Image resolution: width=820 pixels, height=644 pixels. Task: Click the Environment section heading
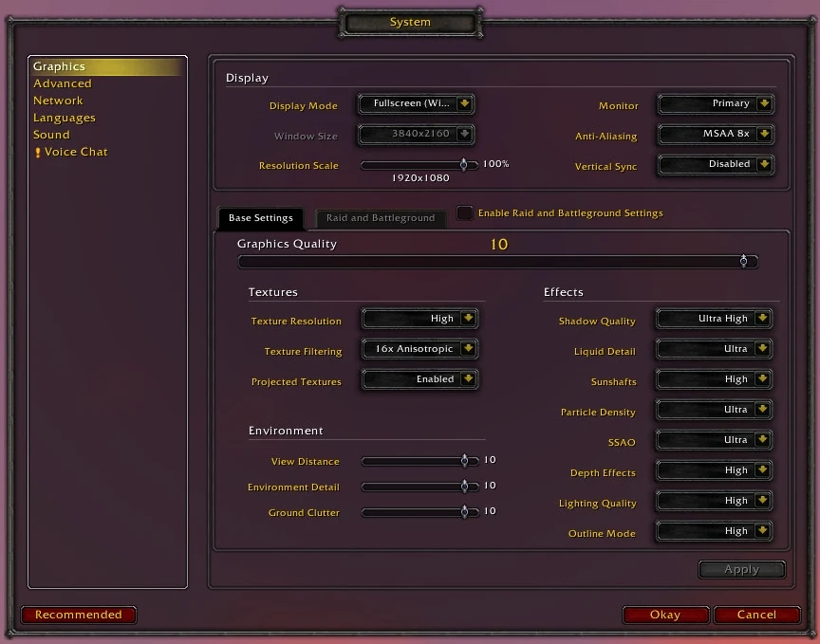coord(286,431)
